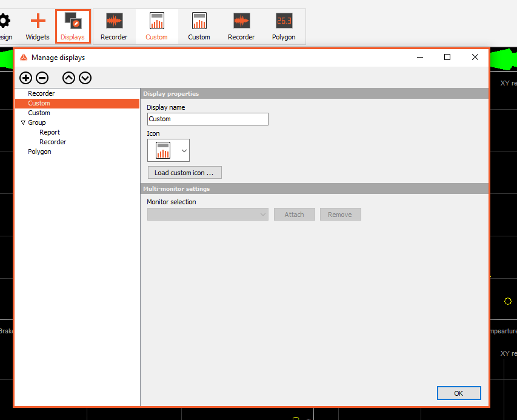Select the highlighted Custom tree item
The width and height of the screenshot is (517, 420).
[77, 103]
